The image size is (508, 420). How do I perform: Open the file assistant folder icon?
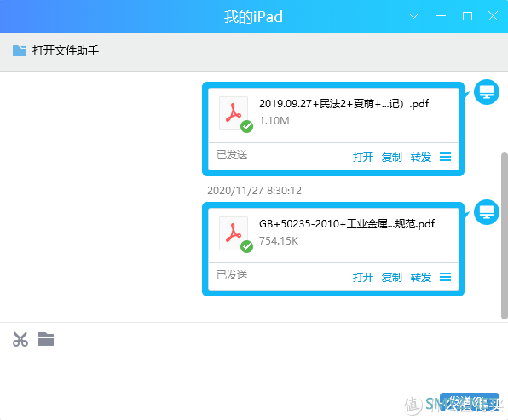coord(20,50)
